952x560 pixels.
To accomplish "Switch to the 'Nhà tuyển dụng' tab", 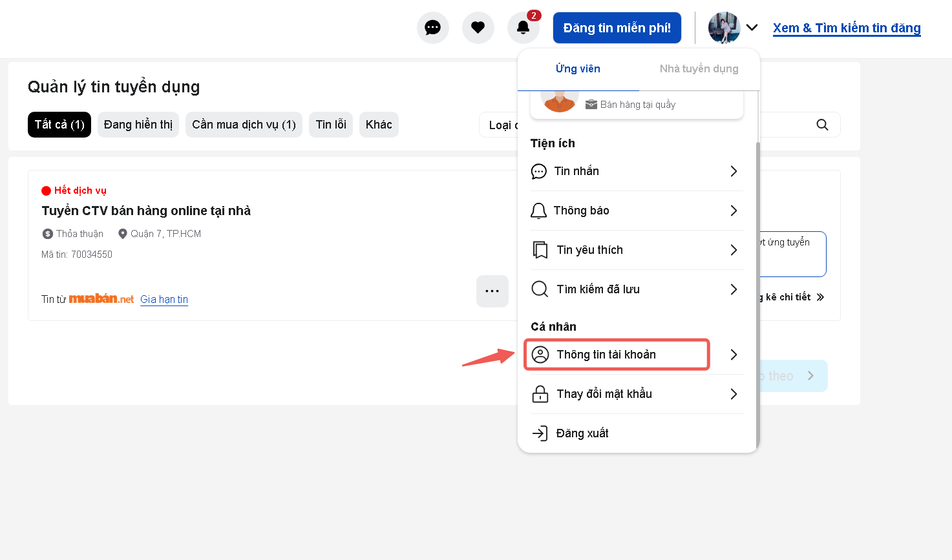I will 699,68.
